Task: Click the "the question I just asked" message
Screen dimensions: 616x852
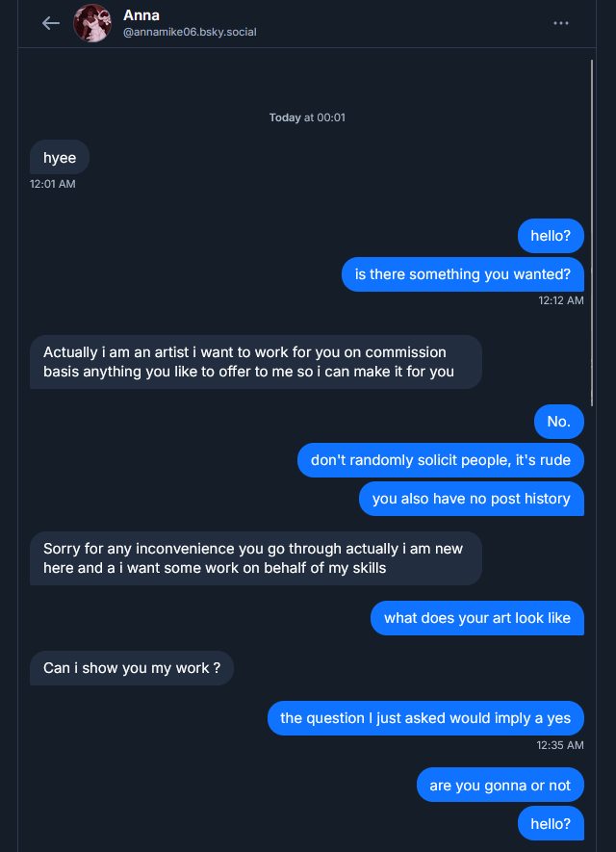Action: click(425, 718)
